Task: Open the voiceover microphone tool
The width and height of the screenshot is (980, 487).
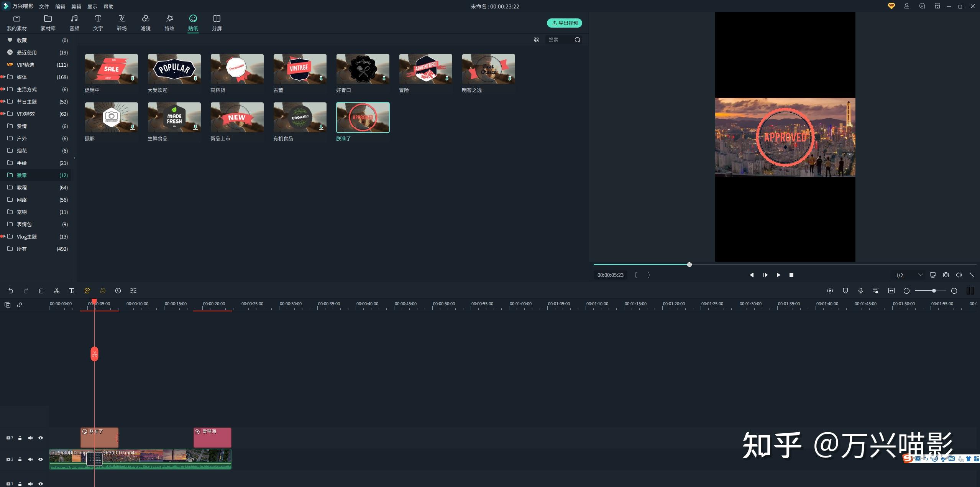Action: pos(860,291)
